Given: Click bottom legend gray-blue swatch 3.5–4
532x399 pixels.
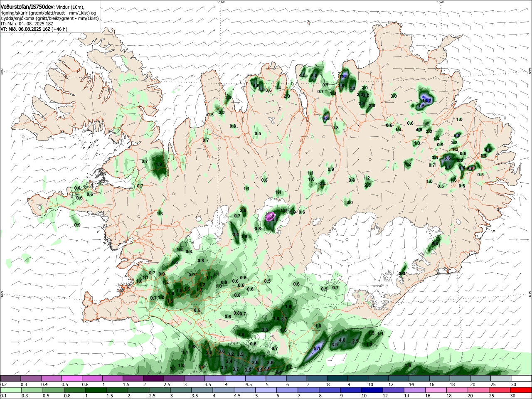Looking at the screenshot, I should [202, 390].
